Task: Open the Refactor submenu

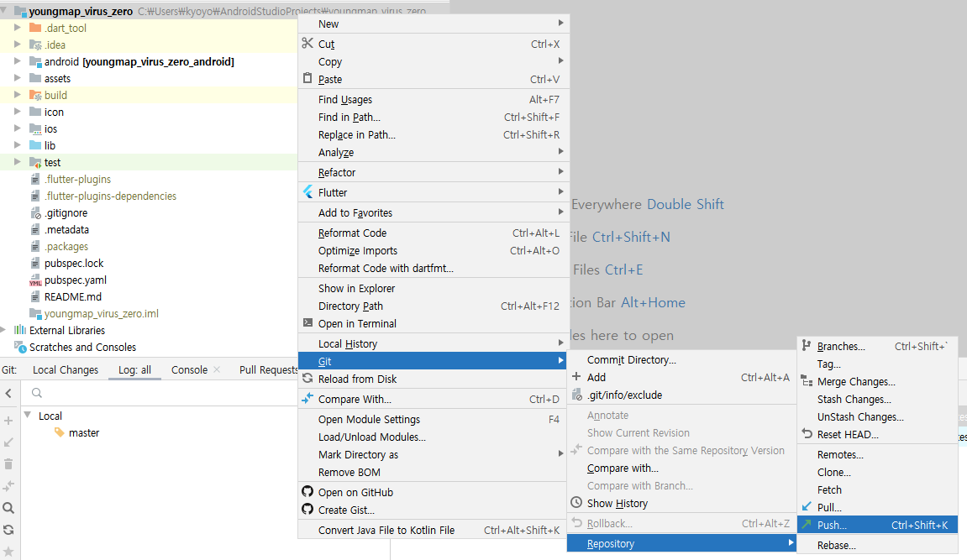Action: pos(434,172)
